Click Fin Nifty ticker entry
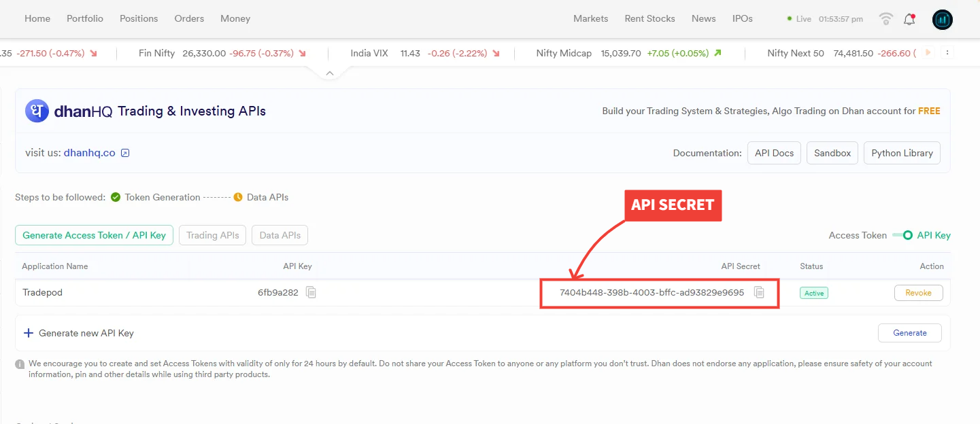Image resolution: width=980 pixels, height=424 pixels. click(x=222, y=53)
